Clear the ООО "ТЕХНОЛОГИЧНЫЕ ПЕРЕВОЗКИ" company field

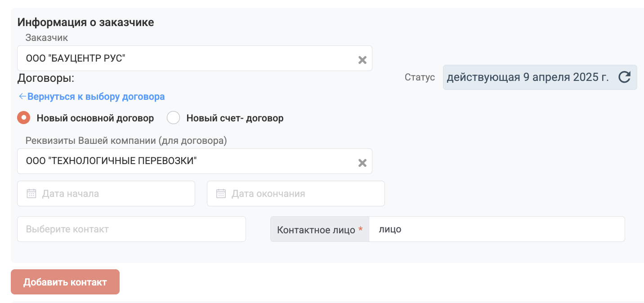[362, 163]
